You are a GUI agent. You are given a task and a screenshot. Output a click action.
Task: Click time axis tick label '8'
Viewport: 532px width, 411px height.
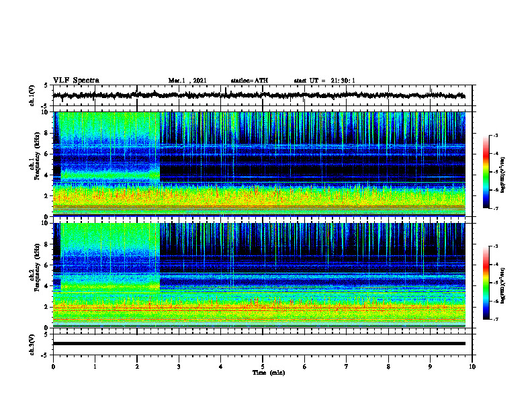(388, 367)
